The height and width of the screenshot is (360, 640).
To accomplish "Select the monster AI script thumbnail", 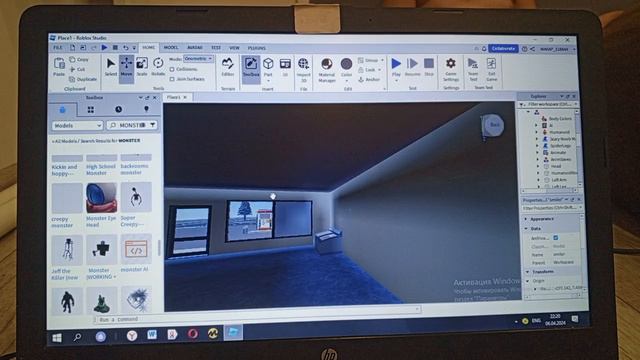I will point(136,249).
